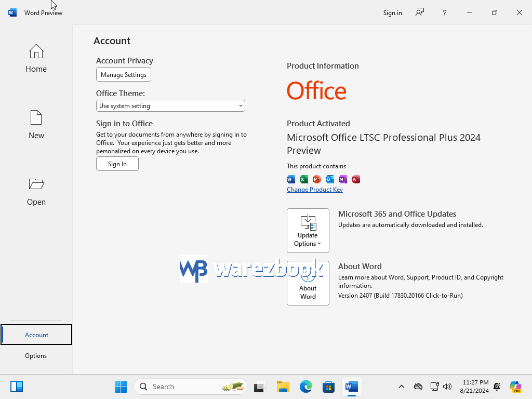Click the Product Activated text
Viewport: 532px width, 399px height.
click(318, 124)
